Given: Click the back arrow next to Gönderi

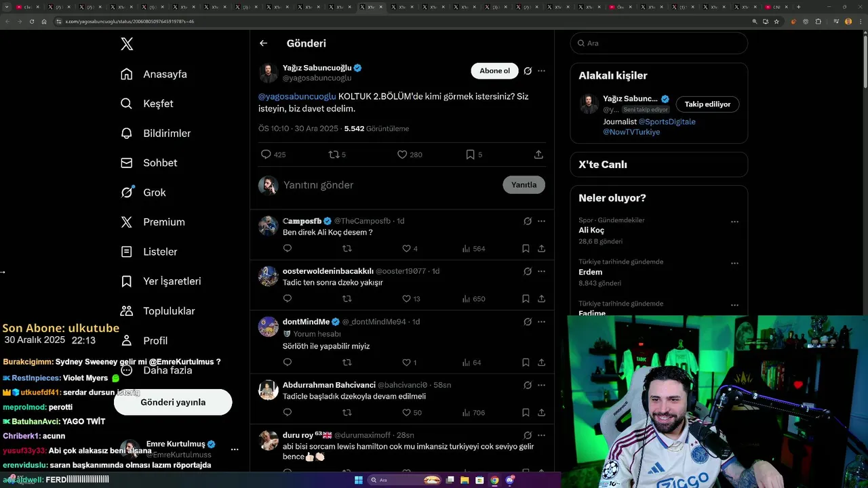Looking at the screenshot, I should (x=264, y=43).
